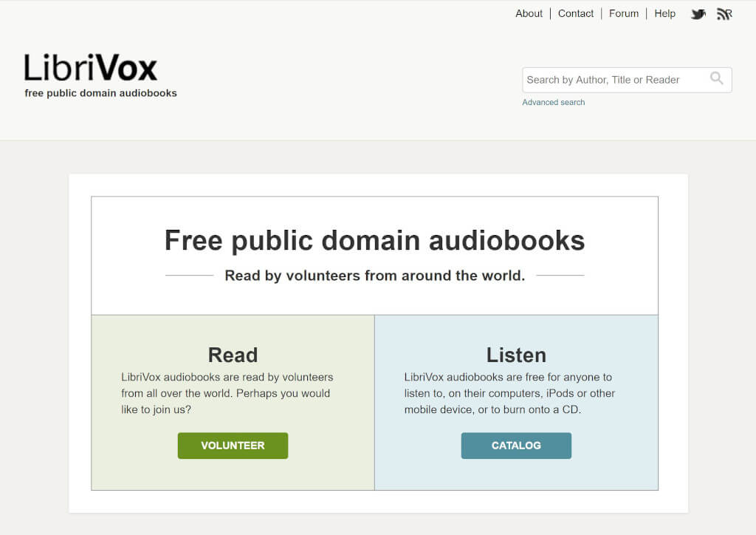The image size is (756, 535).
Task: Open the RSS feed icon
Action: [x=724, y=14]
